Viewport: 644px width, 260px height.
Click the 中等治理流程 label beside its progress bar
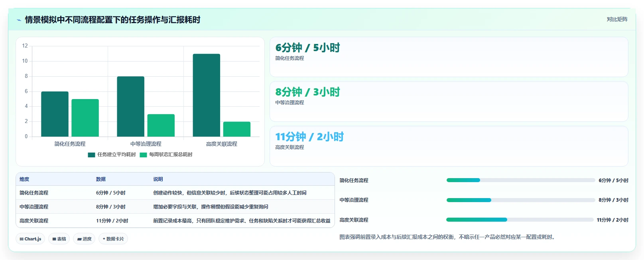tap(354, 200)
